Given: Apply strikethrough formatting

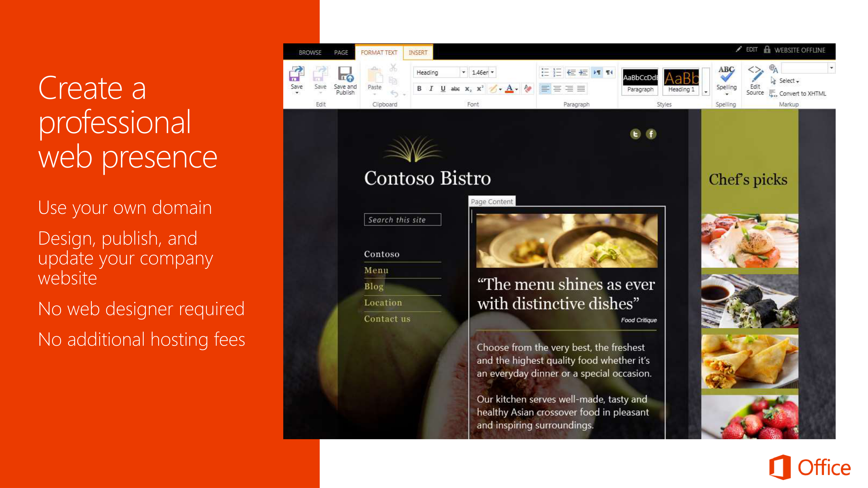Looking at the screenshot, I should click(455, 88).
